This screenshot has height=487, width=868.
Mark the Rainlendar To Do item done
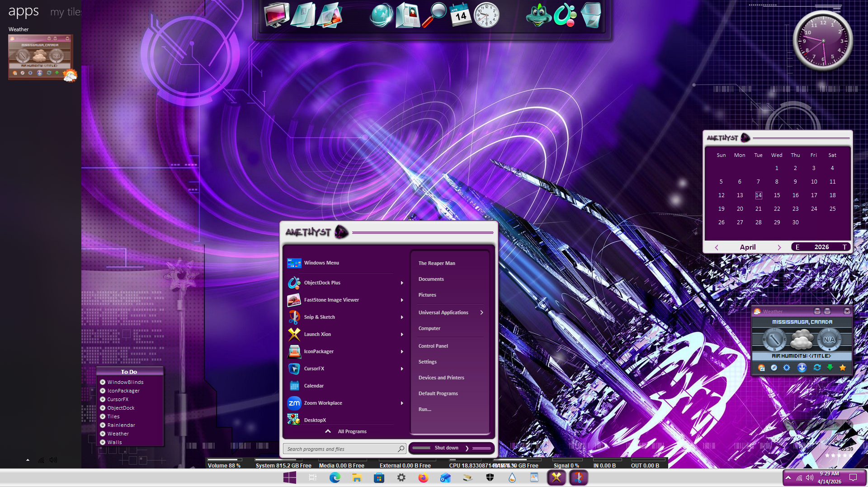[103, 425]
